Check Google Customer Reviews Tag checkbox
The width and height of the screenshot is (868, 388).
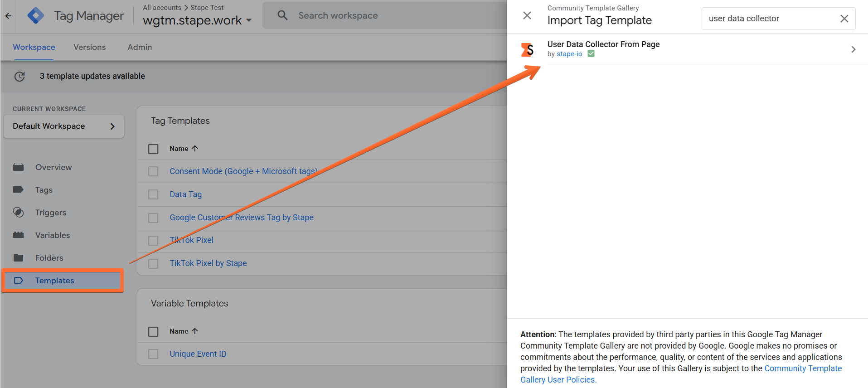(153, 218)
